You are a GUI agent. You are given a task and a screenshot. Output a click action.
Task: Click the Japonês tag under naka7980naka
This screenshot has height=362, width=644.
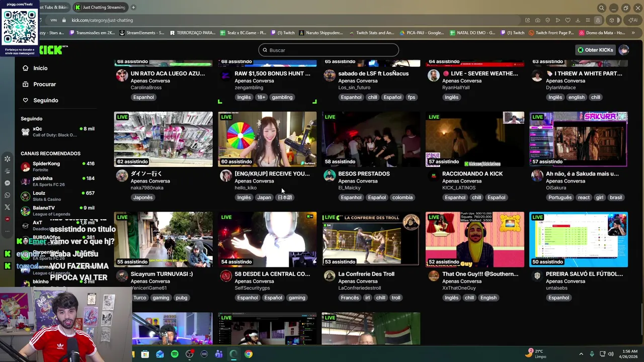tap(143, 198)
